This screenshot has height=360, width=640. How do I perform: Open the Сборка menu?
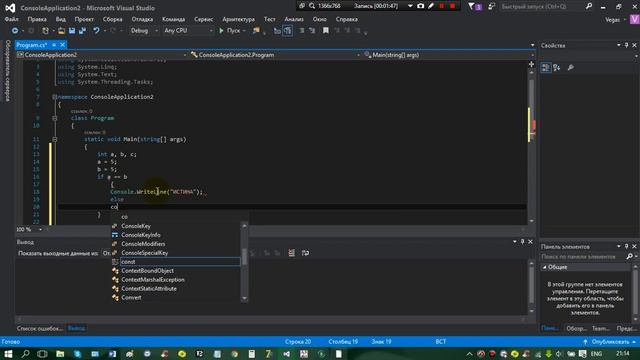click(x=112, y=19)
